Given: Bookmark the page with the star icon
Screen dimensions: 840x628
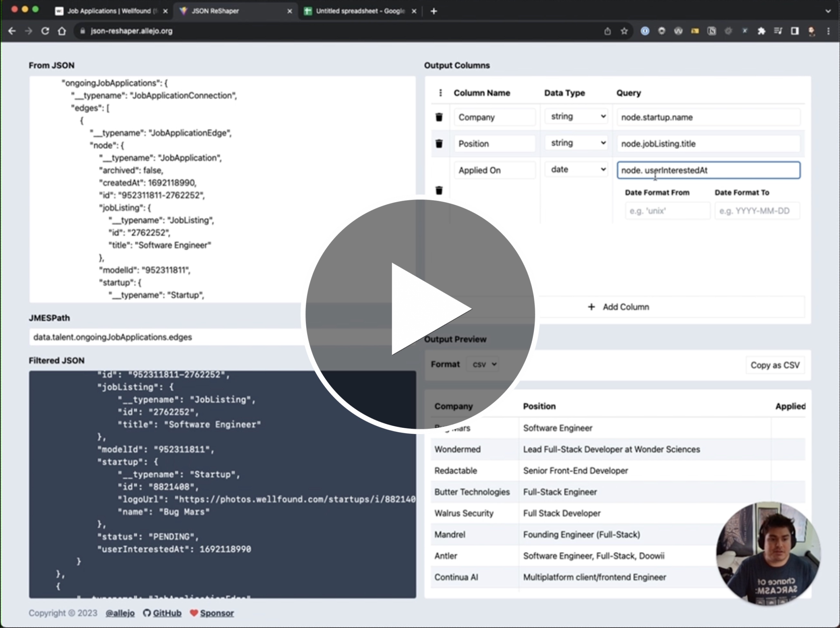Looking at the screenshot, I should pos(624,31).
